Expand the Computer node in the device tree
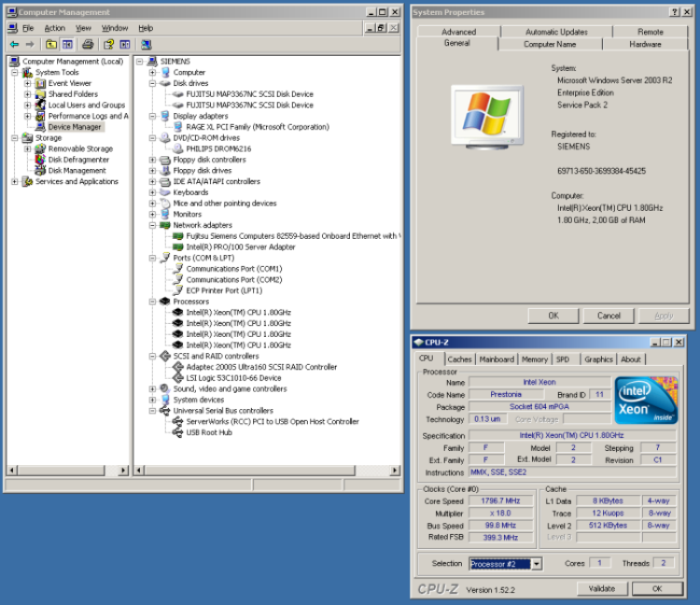Image resolution: width=700 pixels, height=605 pixels. pyautogui.click(x=153, y=72)
